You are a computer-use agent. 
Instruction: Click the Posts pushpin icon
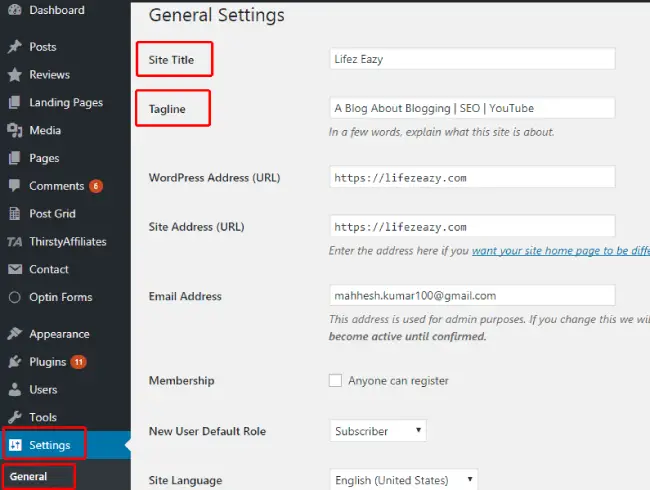(x=15, y=46)
